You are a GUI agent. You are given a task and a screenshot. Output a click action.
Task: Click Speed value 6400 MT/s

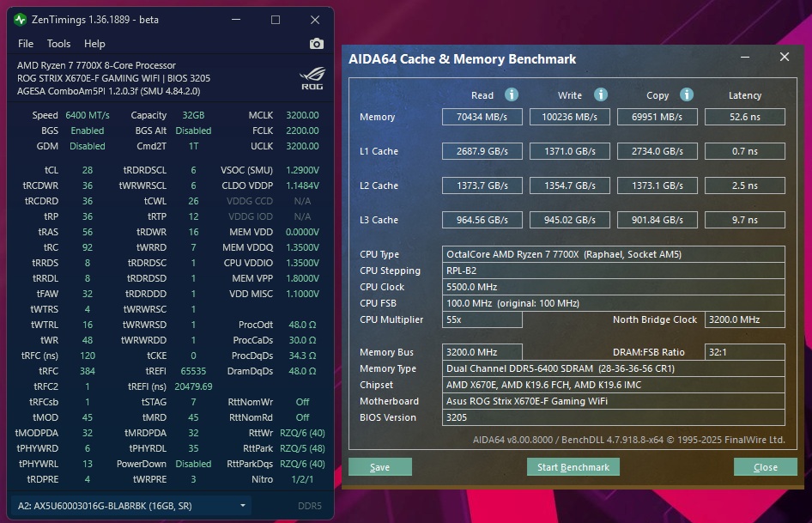click(88, 115)
